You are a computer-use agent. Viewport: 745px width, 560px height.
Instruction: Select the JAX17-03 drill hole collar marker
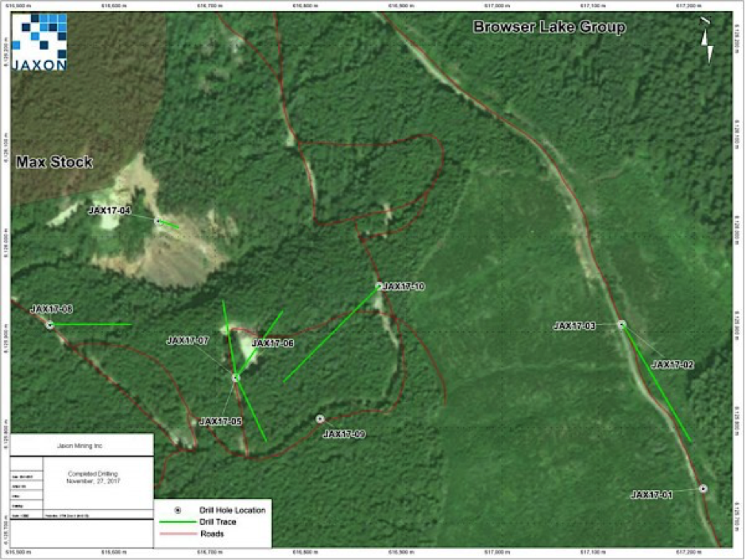(621, 324)
